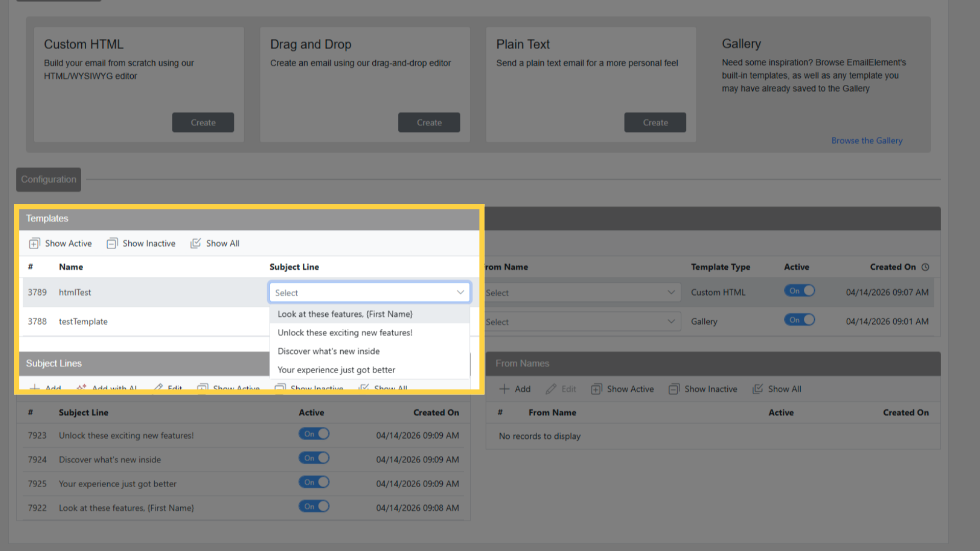This screenshot has width=980, height=551.
Task: Click Show Active label in Templates toolbar
Action: pyautogui.click(x=68, y=244)
